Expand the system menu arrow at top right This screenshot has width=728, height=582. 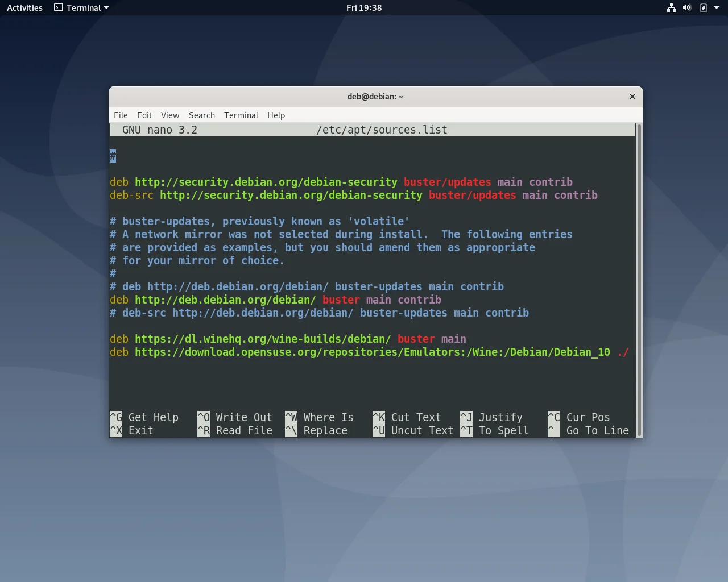point(717,8)
